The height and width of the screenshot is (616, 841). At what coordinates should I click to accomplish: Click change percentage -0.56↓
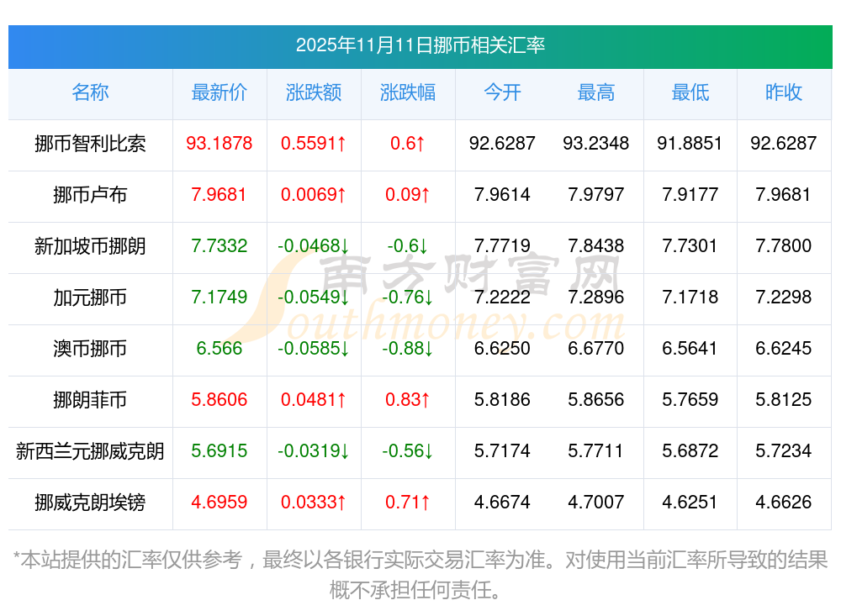[408, 451]
